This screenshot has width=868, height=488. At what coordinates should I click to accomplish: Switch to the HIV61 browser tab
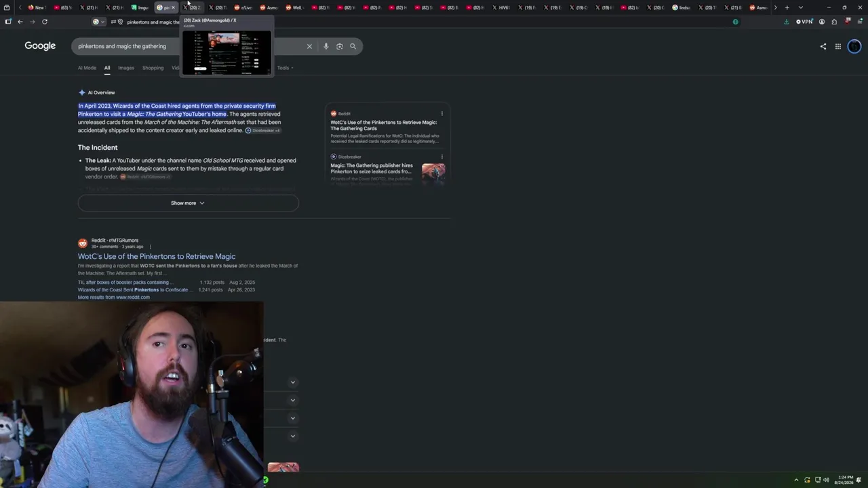[x=501, y=7]
